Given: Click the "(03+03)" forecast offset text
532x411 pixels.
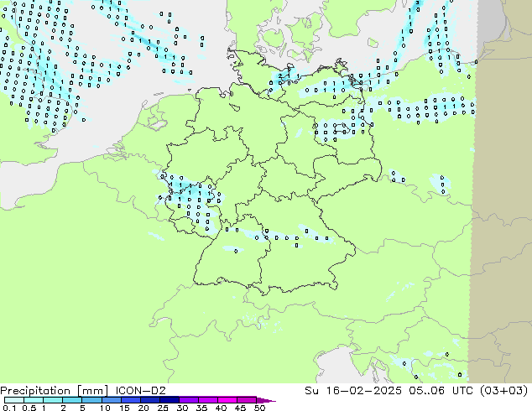Looking at the screenshot, I should point(503,390).
